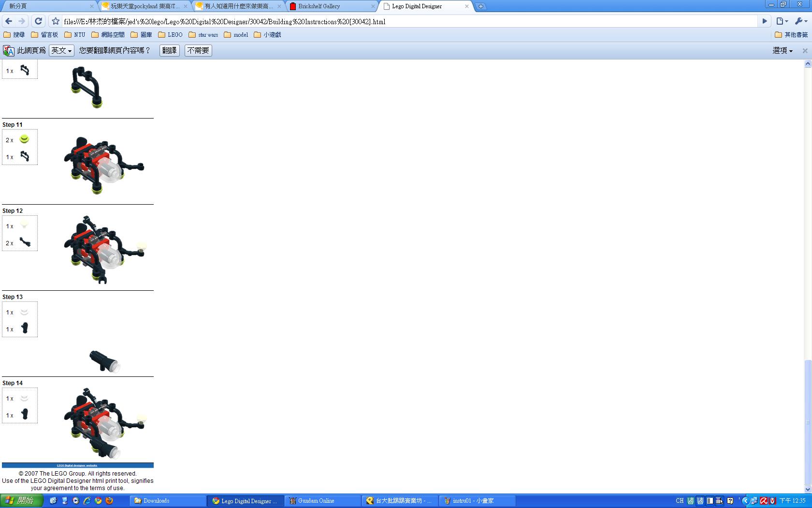The height and width of the screenshot is (508, 812).
Task: Open the 英文 language dropdown
Action: 61,50
